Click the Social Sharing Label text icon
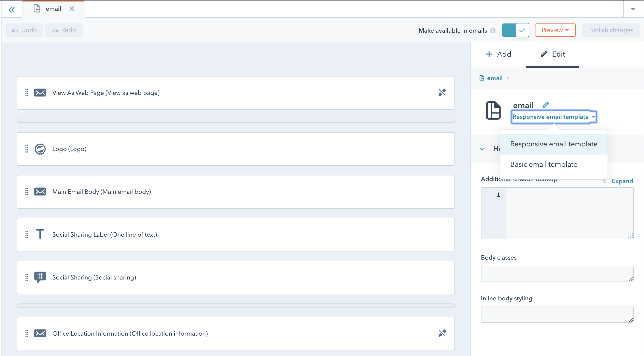644x356 pixels. [40, 235]
